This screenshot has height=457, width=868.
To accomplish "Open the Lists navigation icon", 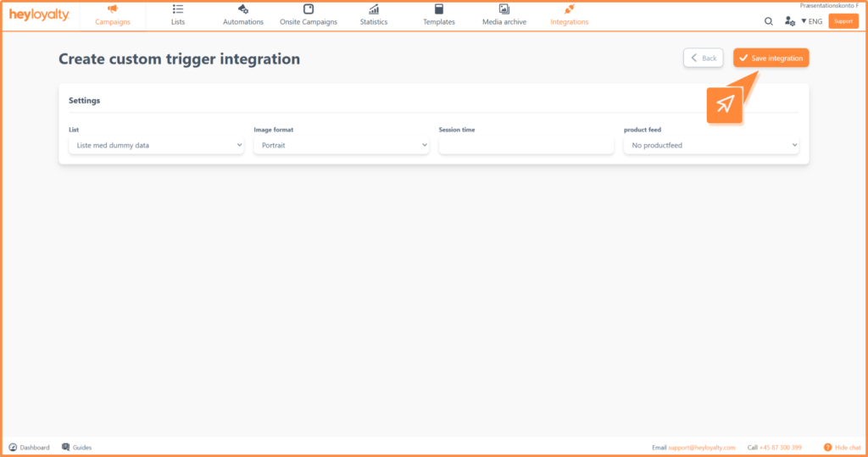I will 178,9.
